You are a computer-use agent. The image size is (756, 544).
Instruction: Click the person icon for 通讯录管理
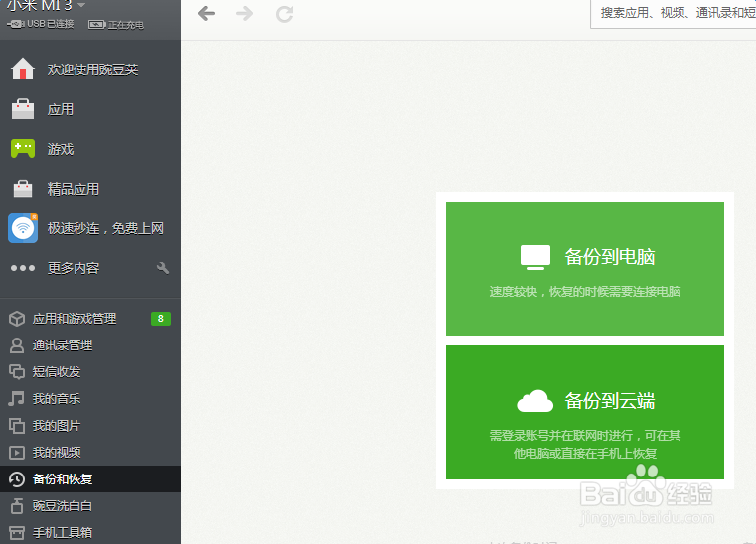[17, 345]
